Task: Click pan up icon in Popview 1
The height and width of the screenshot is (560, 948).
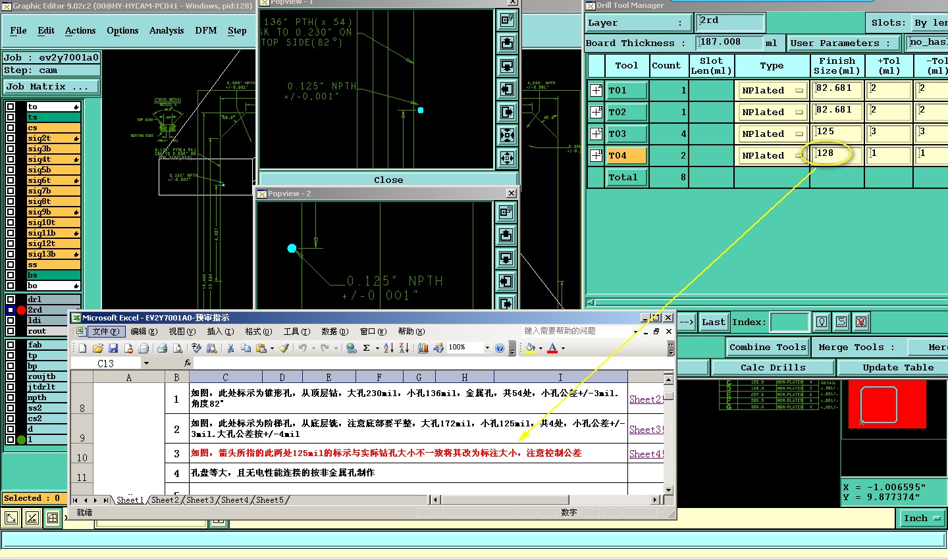Action: [x=507, y=43]
